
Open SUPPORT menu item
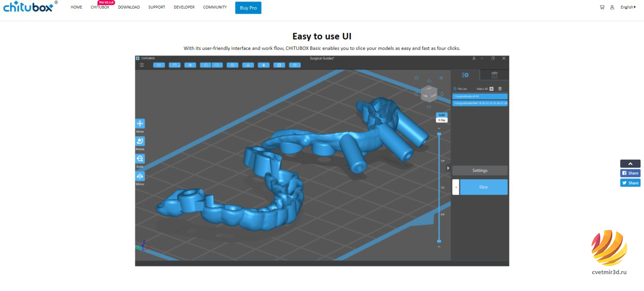click(157, 7)
